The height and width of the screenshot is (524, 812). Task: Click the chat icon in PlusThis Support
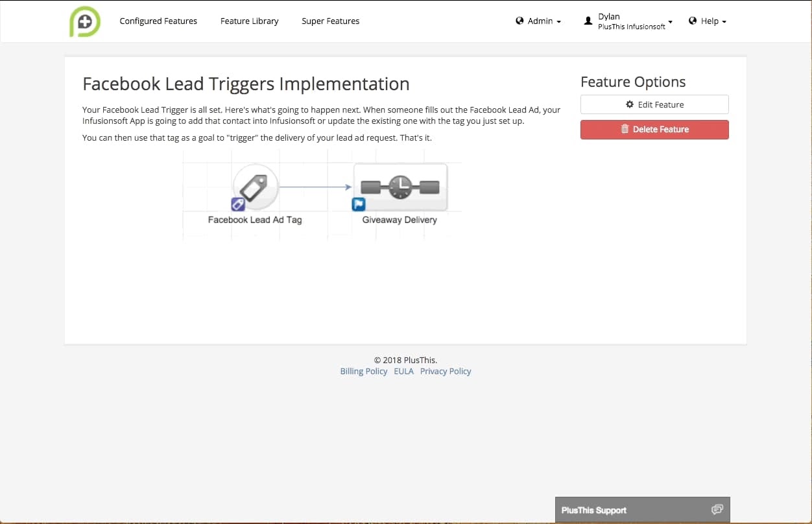(x=717, y=510)
